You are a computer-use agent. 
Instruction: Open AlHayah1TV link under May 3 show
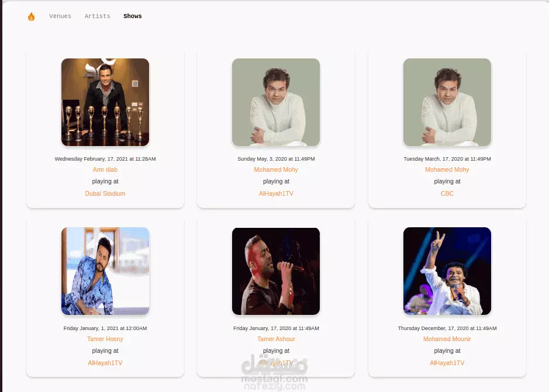pos(276,193)
